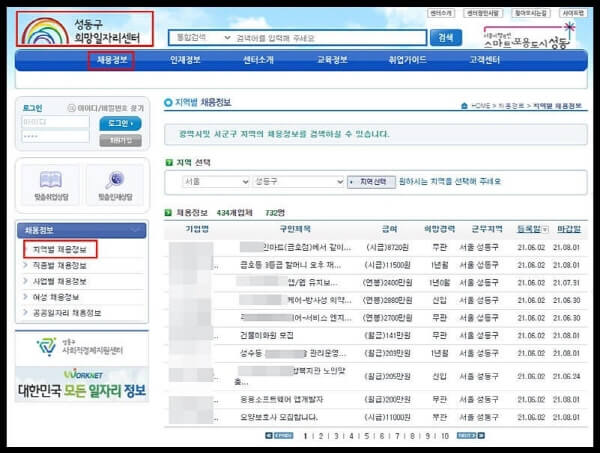Screen dimensions: 600x453
Task: Click the top 찾아오시는길 utility link
Action: coord(530,13)
